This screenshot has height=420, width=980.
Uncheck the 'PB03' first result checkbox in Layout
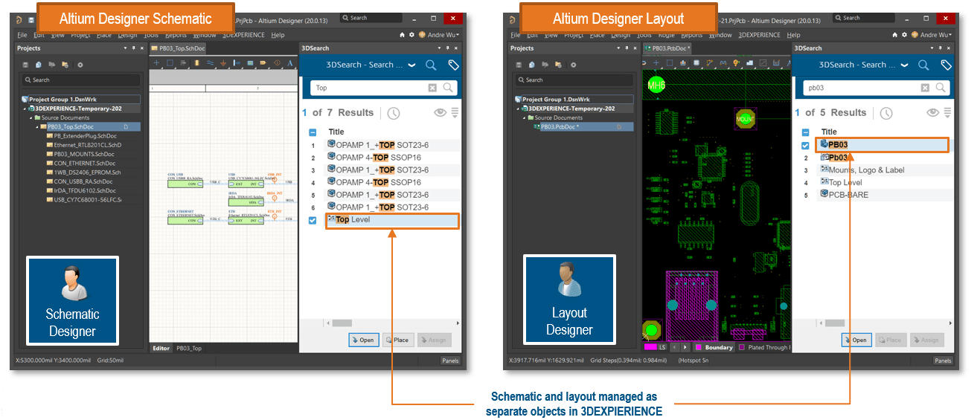click(x=805, y=146)
